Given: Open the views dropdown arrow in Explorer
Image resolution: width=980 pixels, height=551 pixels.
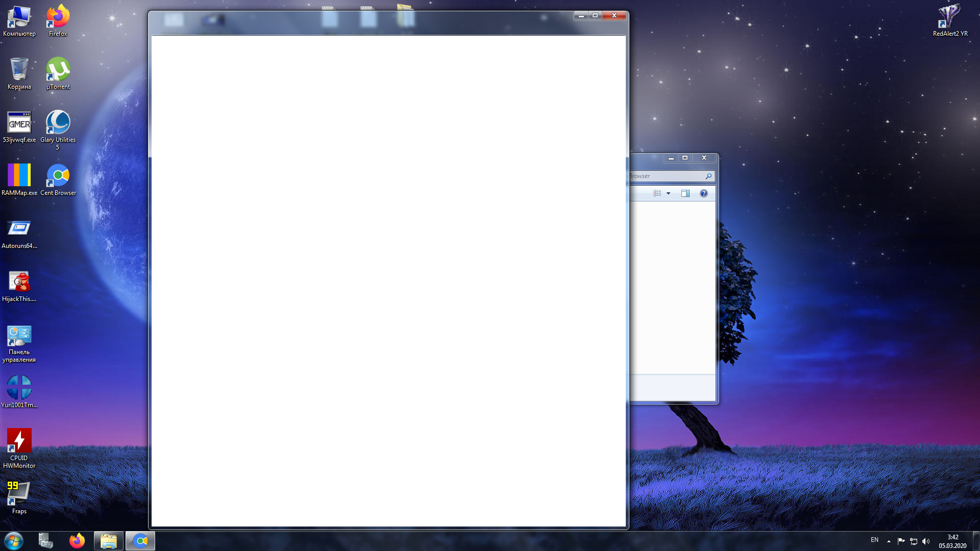Looking at the screenshot, I should (x=669, y=193).
